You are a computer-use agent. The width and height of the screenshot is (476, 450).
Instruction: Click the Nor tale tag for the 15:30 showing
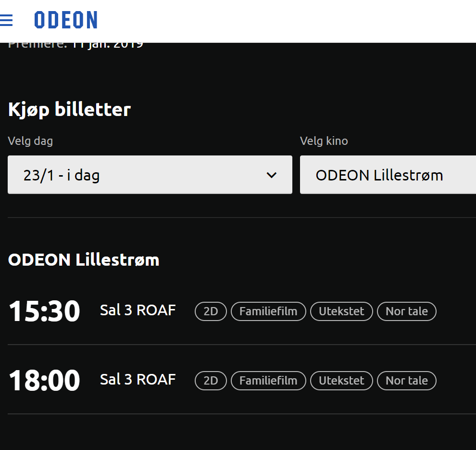pyautogui.click(x=407, y=311)
